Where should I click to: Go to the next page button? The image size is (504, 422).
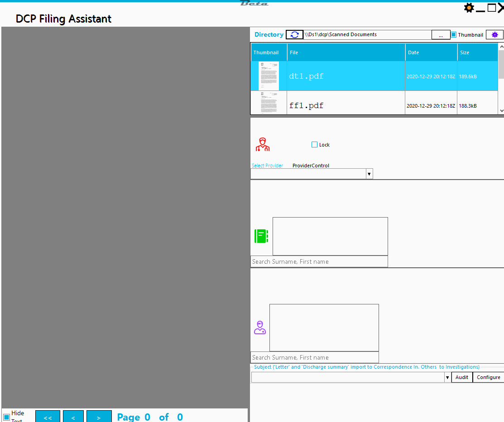click(x=99, y=417)
